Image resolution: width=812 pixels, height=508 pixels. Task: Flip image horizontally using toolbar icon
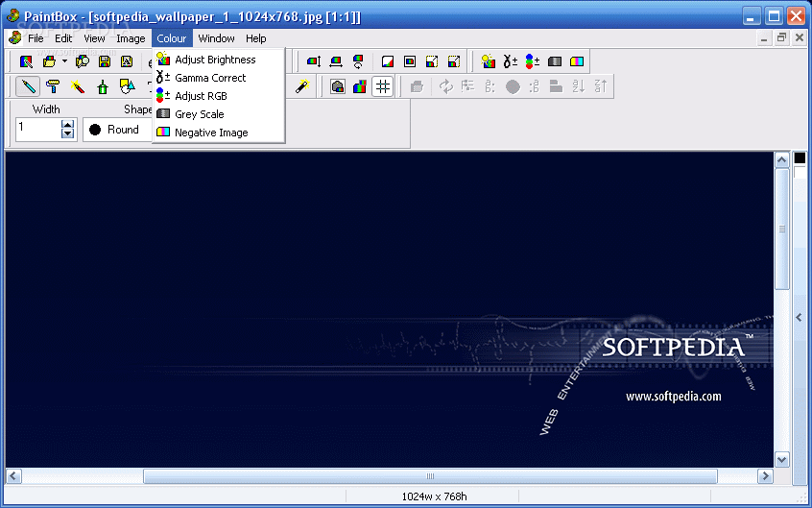(x=336, y=61)
